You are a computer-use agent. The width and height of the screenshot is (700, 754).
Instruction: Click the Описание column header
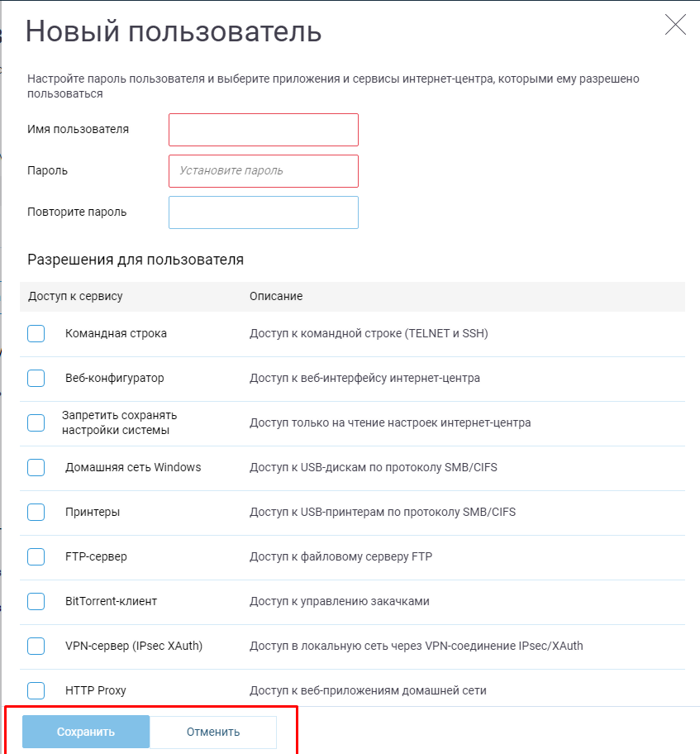coord(276,296)
